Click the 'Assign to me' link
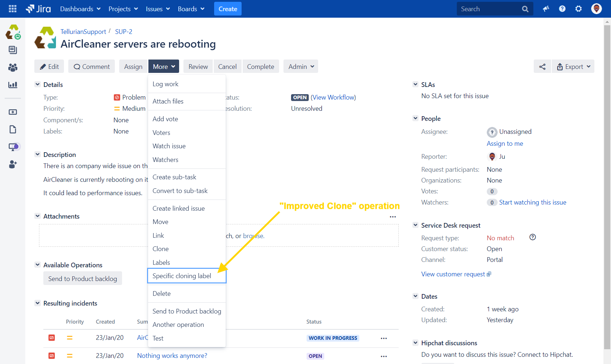The height and width of the screenshot is (364, 611). [505, 144]
